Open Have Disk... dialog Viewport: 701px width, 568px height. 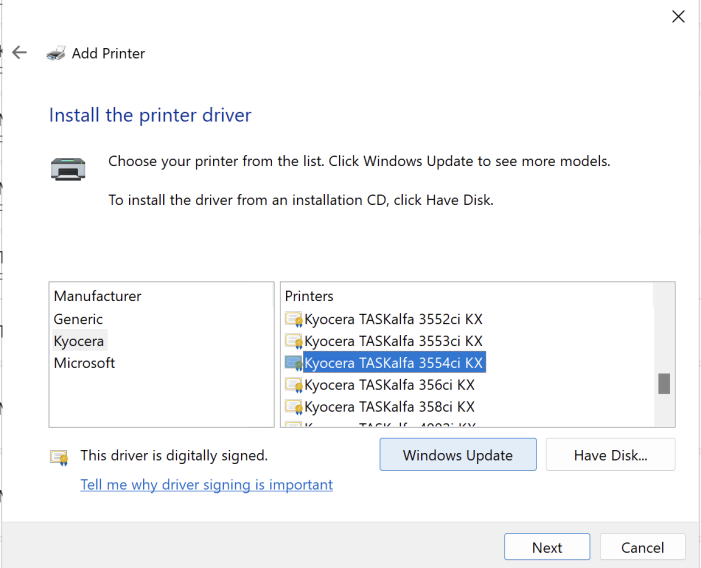(x=610, y=454)
